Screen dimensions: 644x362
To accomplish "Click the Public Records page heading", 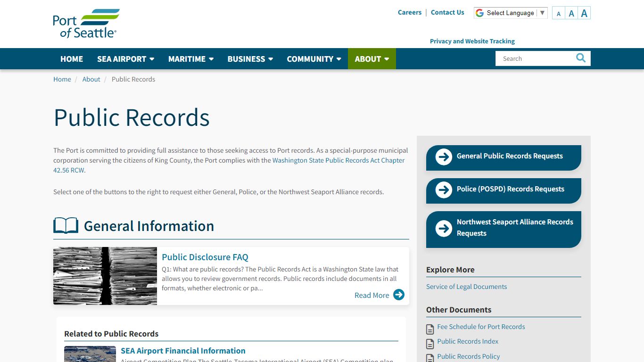I will click(x=132, y=117).
